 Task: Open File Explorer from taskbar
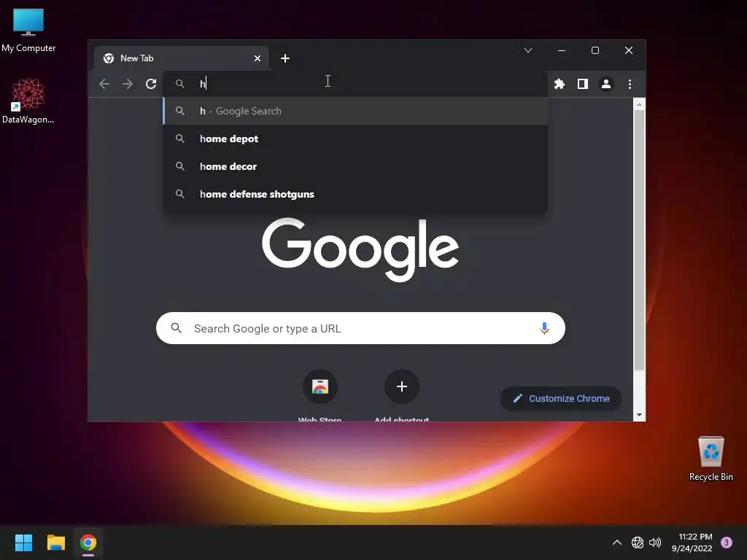(x=55, y=542)
